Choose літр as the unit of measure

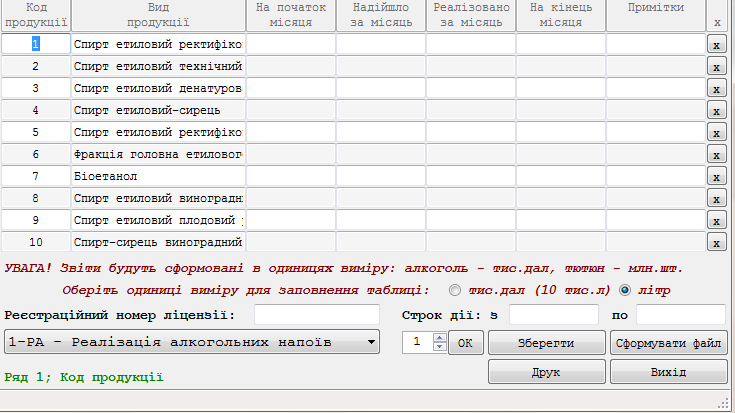626,291
